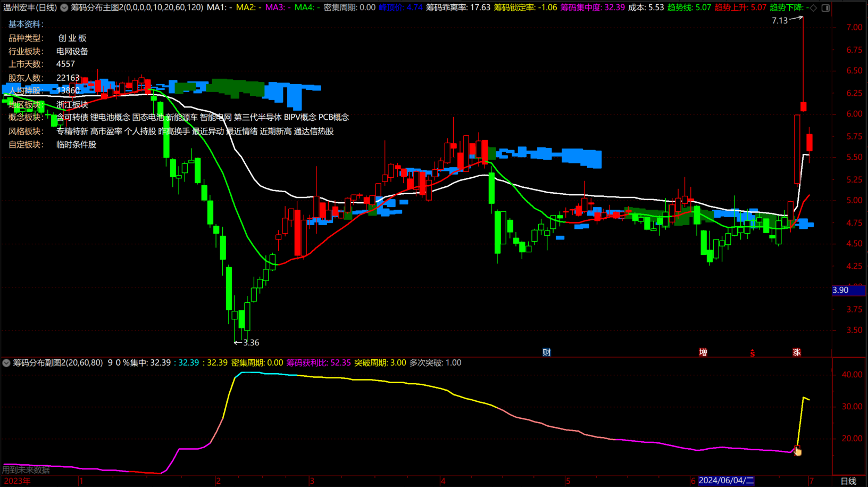Screen dimensions: 868x487
Task: Click the 临时条件股 custom sector
Action: point(77,144)
